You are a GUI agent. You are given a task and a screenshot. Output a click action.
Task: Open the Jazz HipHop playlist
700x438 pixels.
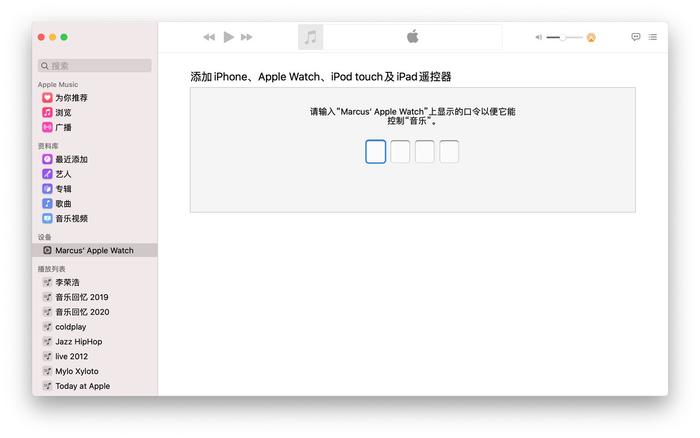tap(72, 341)
